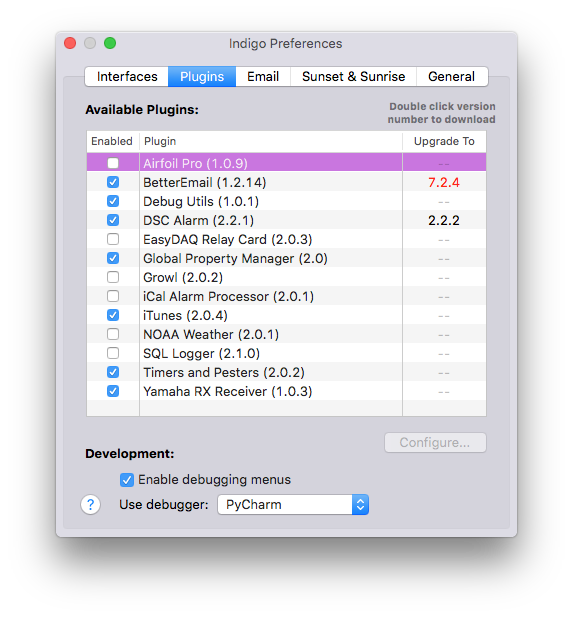
Task: Select iTunes (2.0.4) plugin name
Action: (x=185, y=316)
